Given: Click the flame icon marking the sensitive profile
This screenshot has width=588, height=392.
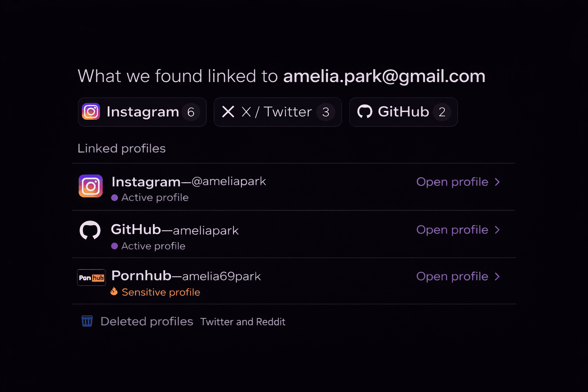Looking at the screenshot, I should [114, 291].
